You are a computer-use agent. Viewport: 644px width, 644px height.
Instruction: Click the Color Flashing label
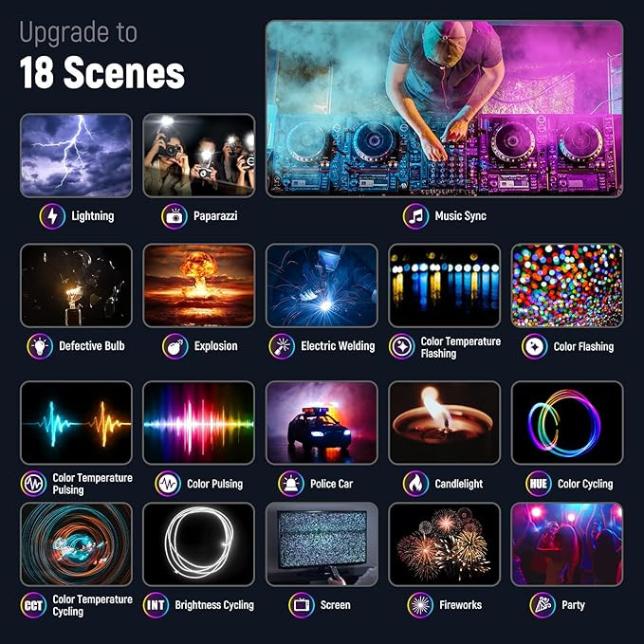pos(583,346)
